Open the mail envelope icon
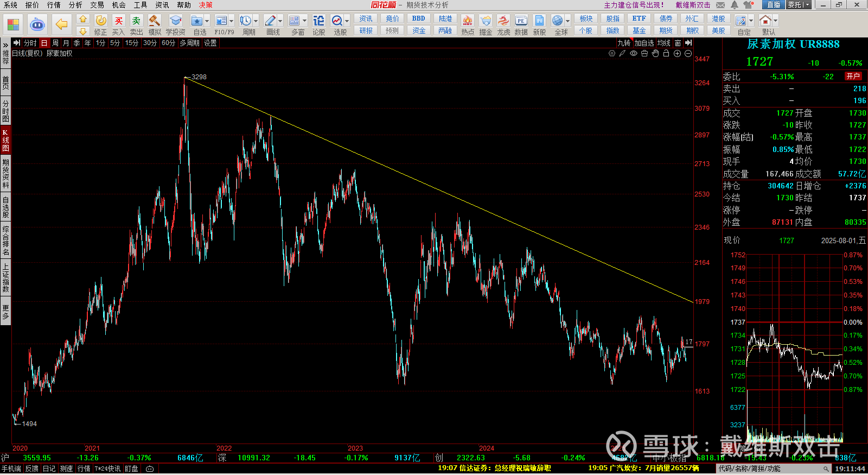The width and height of the screenshot is (868, 475). click(720, 5)
